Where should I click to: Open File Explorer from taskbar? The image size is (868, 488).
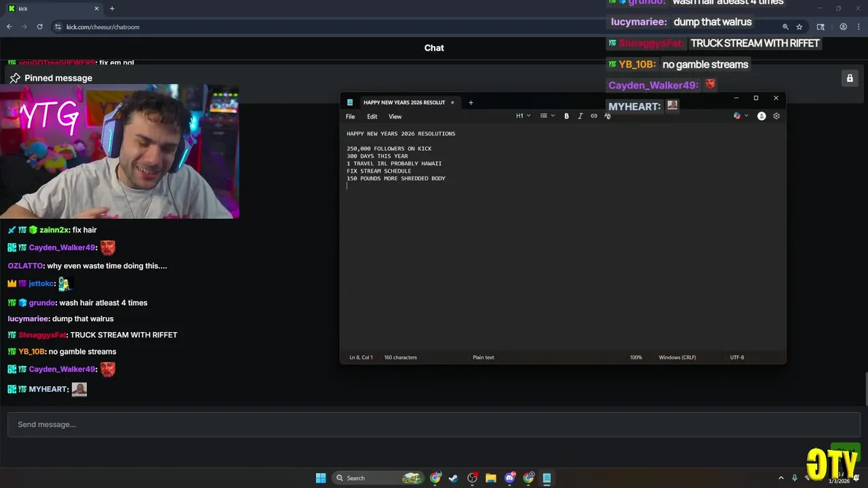click(x=491, y=478)
